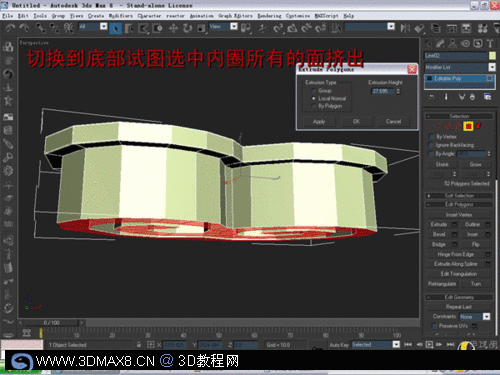
Task: Open the View reference coordinate dropdown
Action: coord(234,26)
